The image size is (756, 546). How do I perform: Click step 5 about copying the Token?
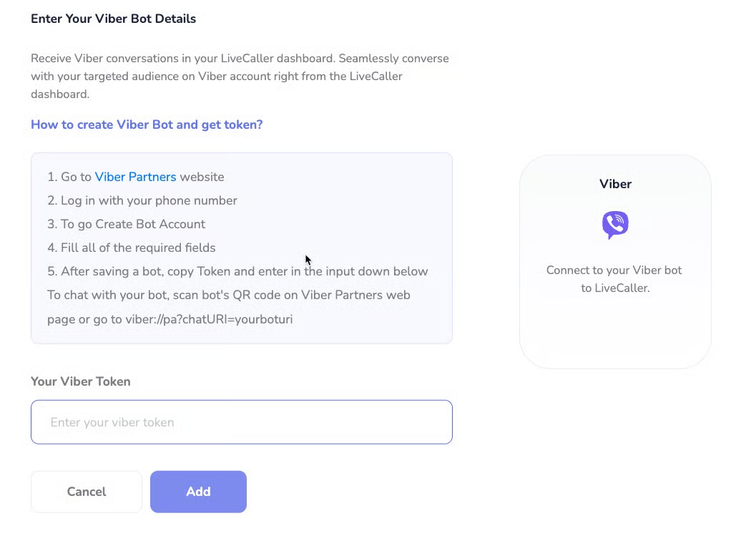pyautogui.click(x=237, y=271)
